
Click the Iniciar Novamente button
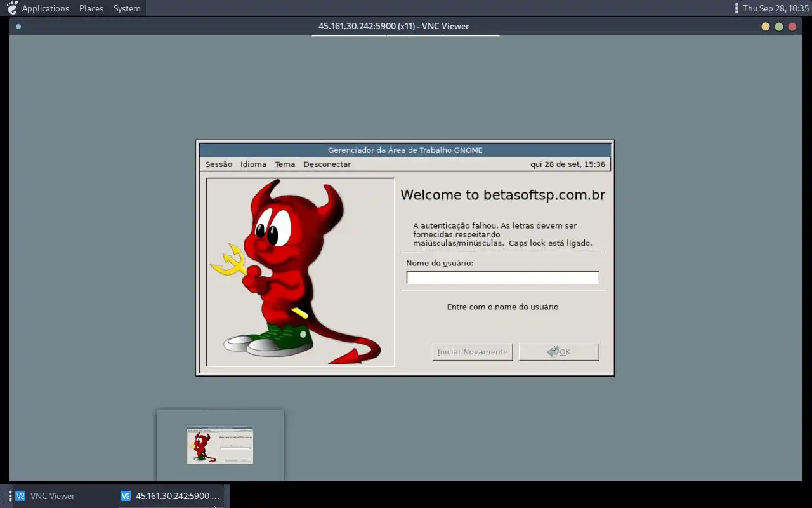pyautogui.click(x=473, y=352)
